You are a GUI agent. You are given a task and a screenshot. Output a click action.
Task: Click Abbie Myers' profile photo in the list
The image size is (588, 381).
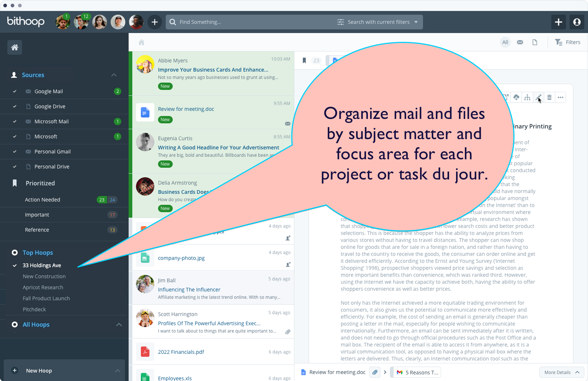[x=145, y=64]
